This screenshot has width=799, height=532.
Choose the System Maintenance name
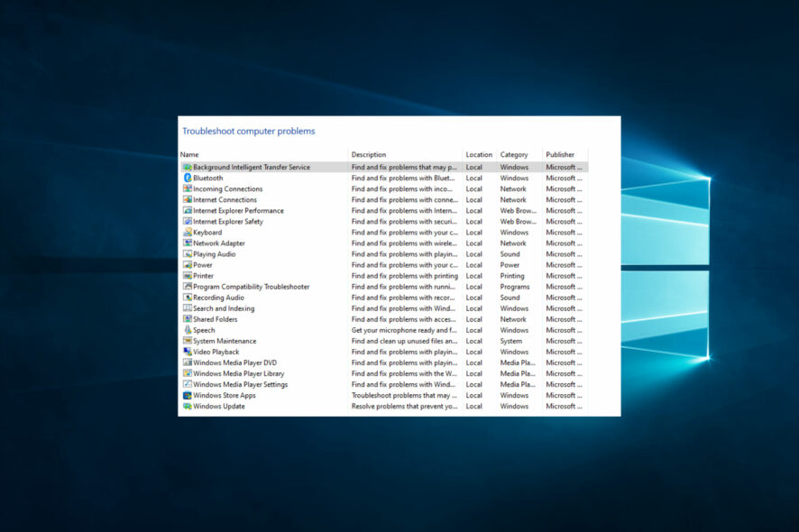click(x=225, y=341)
